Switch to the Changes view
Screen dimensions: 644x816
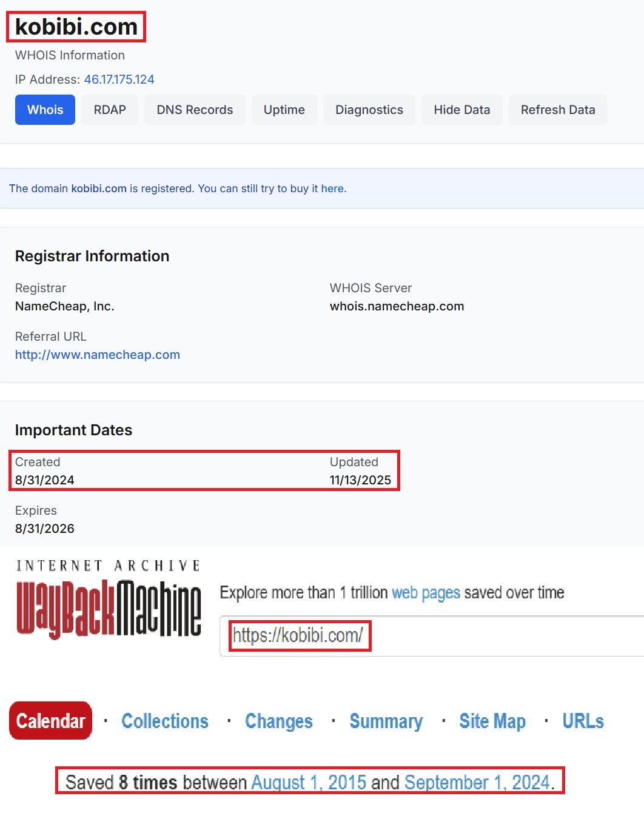click(278, 721)
